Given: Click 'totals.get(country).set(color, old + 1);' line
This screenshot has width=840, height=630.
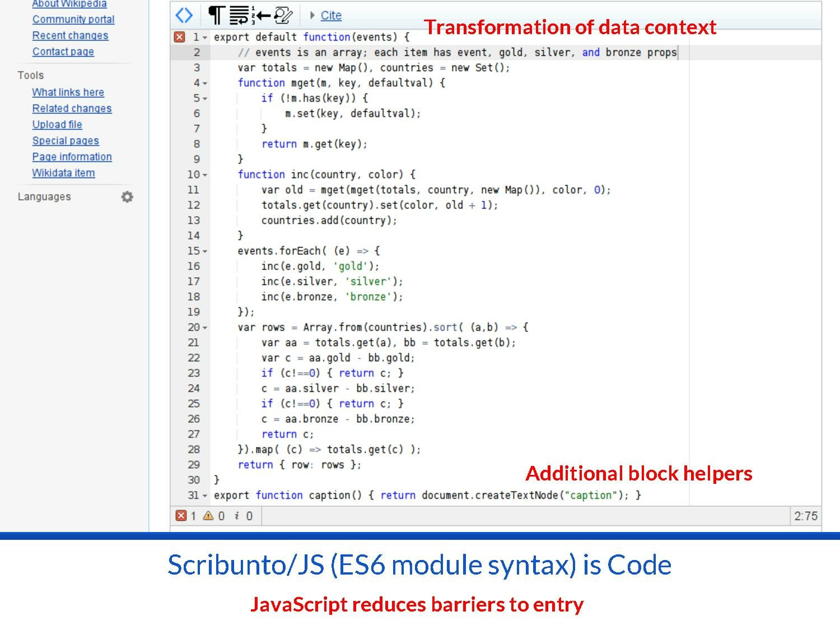Looking at the screenshot, I should [x=380, y=206].
